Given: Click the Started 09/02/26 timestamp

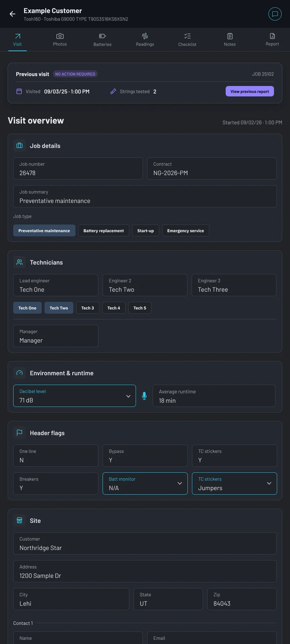Looking at the screenshot, I should click(252, 123).
